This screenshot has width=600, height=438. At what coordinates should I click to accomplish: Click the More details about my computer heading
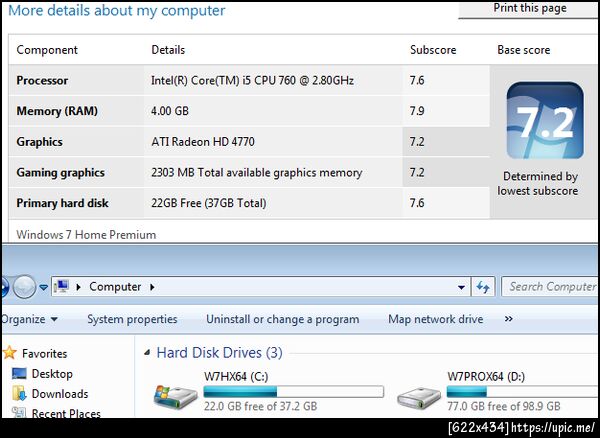pyautogui.click(x=117, y=10)
